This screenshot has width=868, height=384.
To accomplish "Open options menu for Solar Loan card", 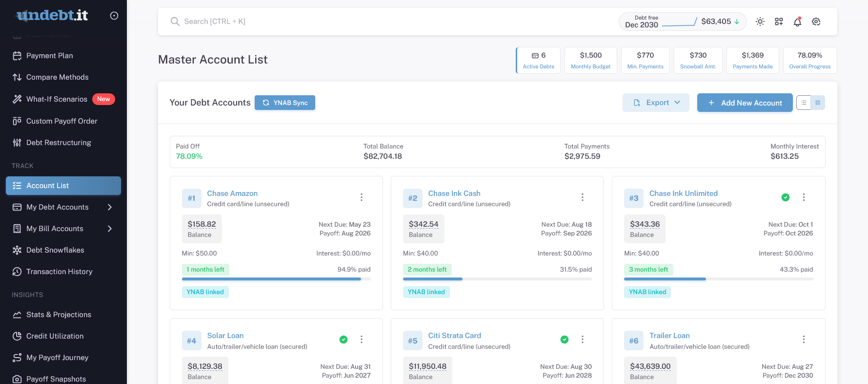I will click(x=362, y=340).
